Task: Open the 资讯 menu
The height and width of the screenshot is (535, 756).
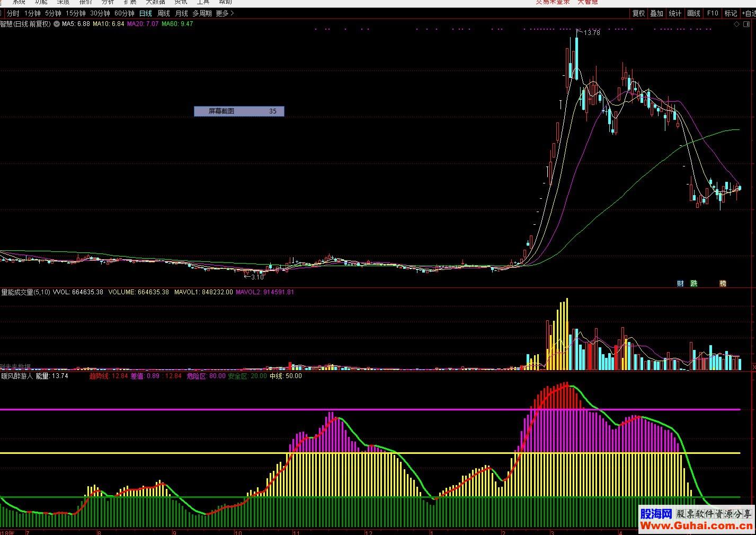Action: coord(181,2)
